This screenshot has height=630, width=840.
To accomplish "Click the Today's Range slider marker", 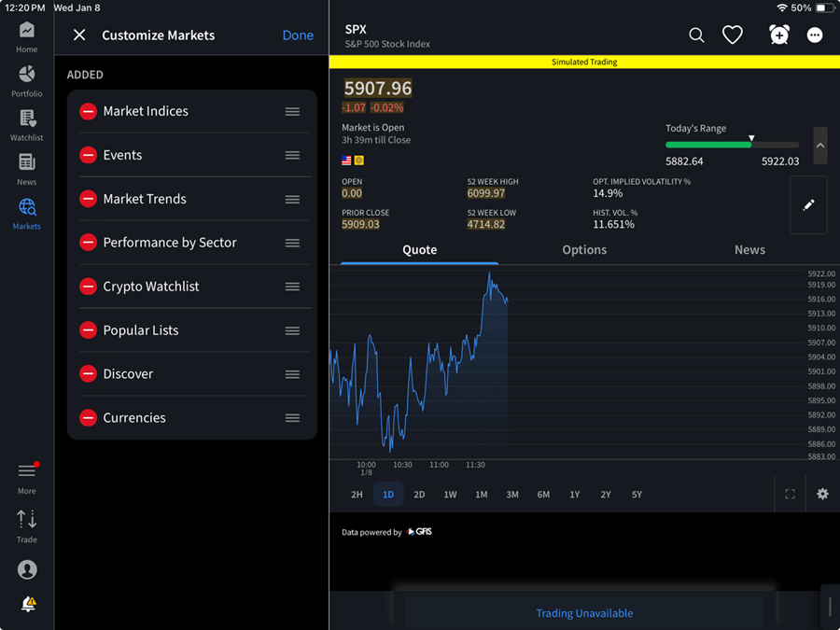I will point(751,136).
